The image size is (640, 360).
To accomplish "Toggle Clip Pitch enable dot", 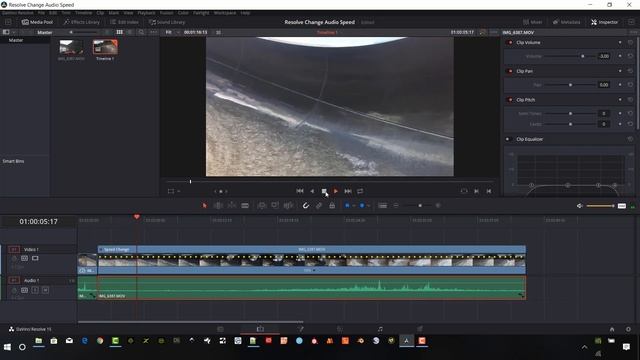I will point(509,100).
